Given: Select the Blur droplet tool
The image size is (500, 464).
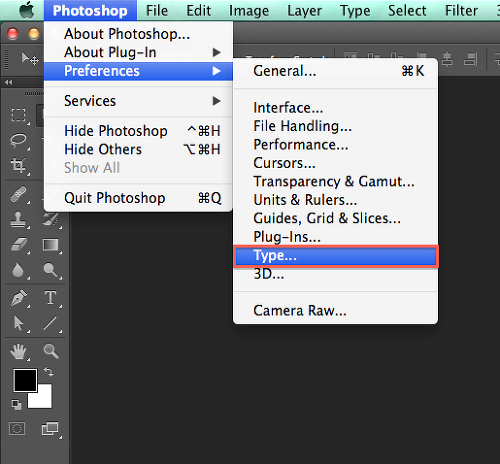Looking at the screenshot, I should (x=18, y=270).
